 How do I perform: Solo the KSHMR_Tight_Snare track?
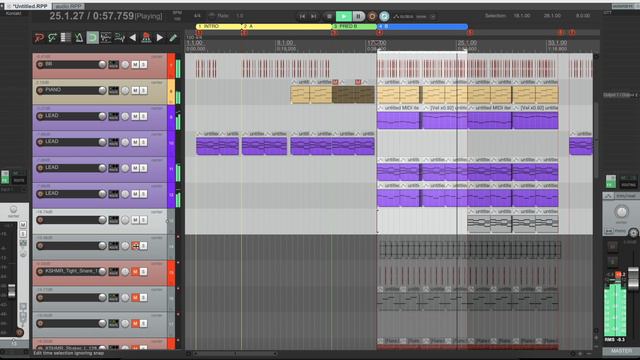[143, 271]
